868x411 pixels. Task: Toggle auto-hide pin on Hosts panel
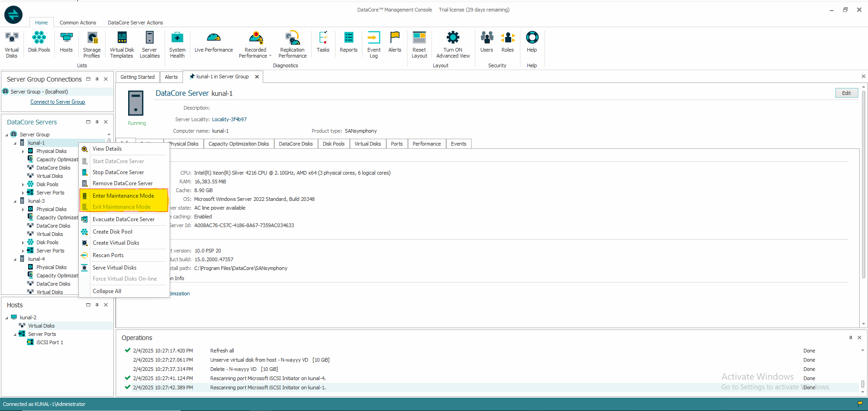pos(97,305)
